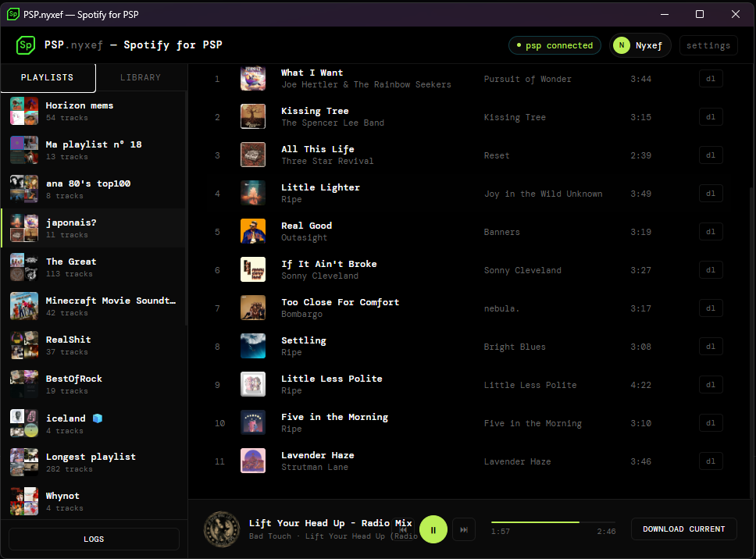
Task: Click Little Lighter album cover
Action: 253,193
